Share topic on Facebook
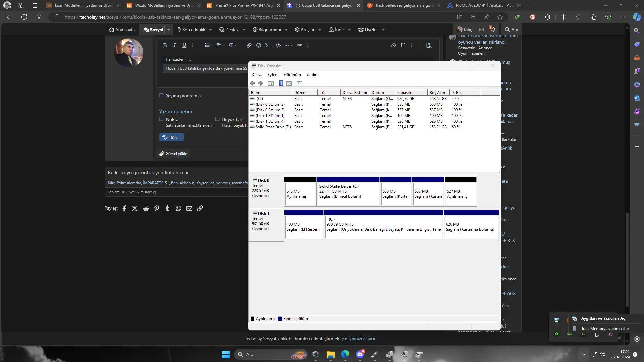Viewport: 644px width, 362px height. (124, 208)
